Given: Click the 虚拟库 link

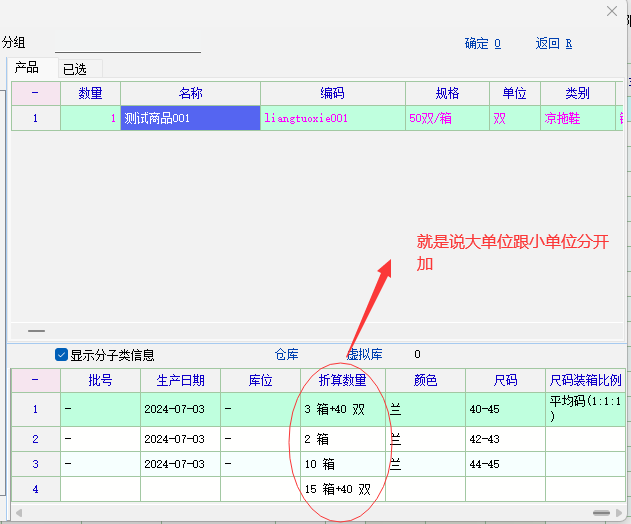Looking at the screenshot, I should click(x=368, y=355).
